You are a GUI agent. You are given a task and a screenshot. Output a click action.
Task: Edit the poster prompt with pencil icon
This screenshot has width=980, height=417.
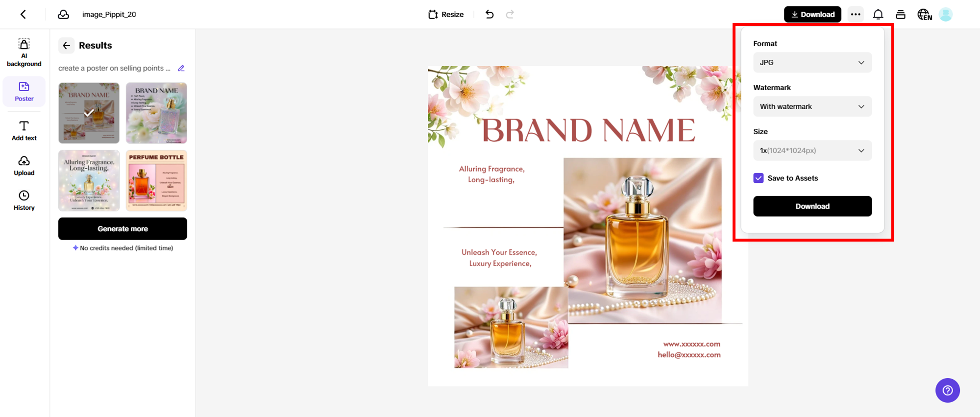[181, 68]
